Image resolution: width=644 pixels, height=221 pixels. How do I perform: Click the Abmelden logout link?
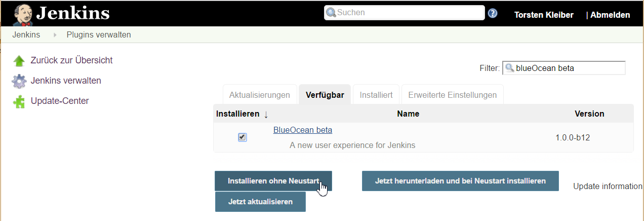(x=610, y=15)
